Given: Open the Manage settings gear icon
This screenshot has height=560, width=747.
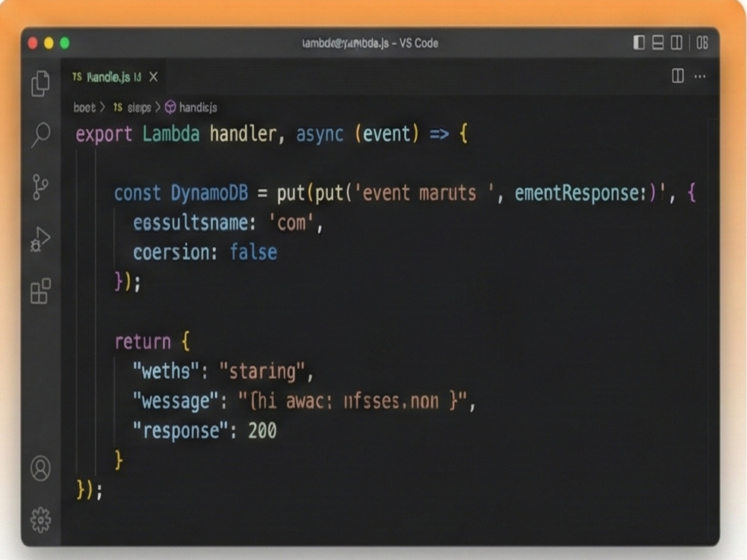Looking at the screenshot, I should [41, 517].
